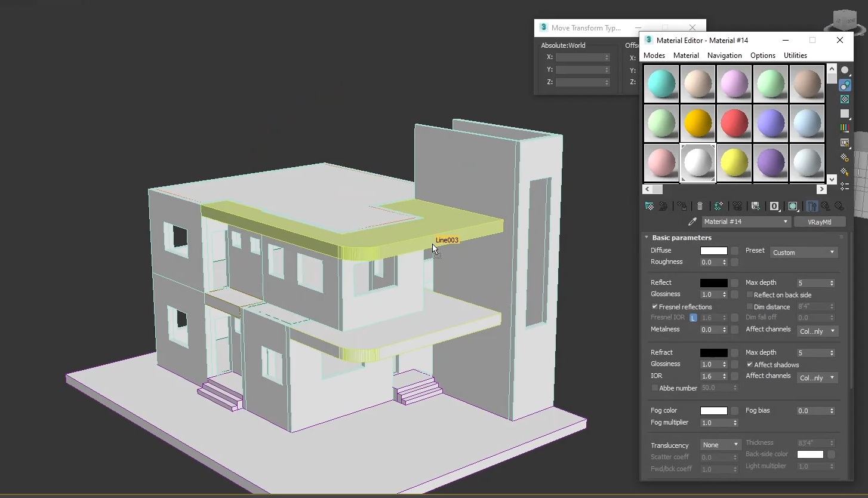This screenshot has width=868, height=498.
Task: Click the Fresnel IOR lock button
Action: coord(692,317)
